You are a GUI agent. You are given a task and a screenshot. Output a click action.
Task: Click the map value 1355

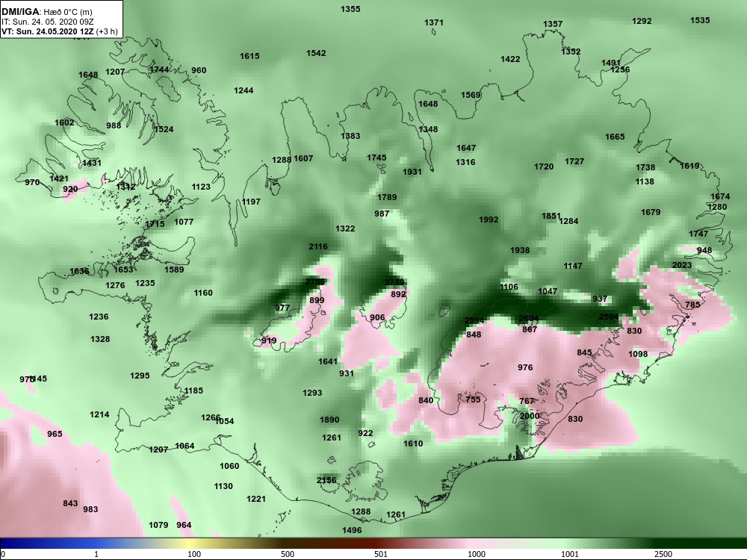click(350, 9)
